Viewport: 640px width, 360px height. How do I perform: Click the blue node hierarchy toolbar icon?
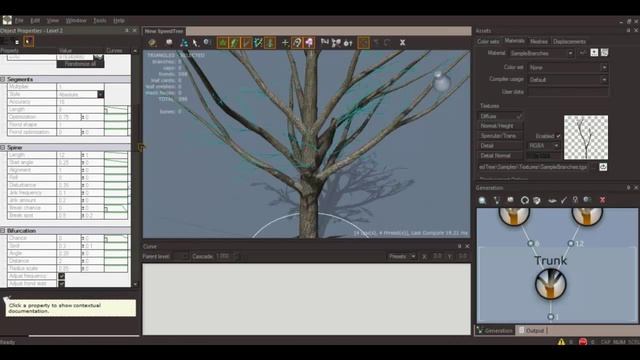(x=184, y=42)
